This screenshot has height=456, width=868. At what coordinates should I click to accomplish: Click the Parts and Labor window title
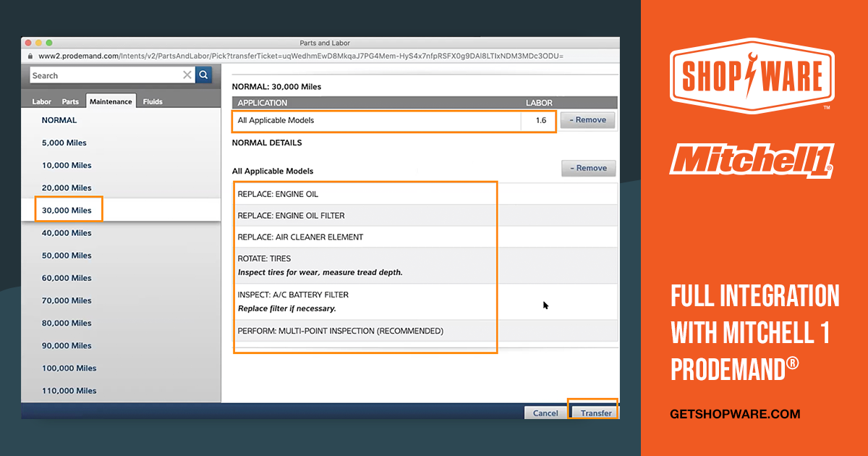(325, 43)
